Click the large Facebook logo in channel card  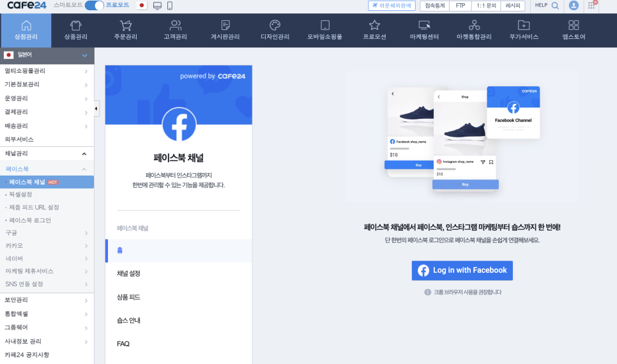click(179, 125)
